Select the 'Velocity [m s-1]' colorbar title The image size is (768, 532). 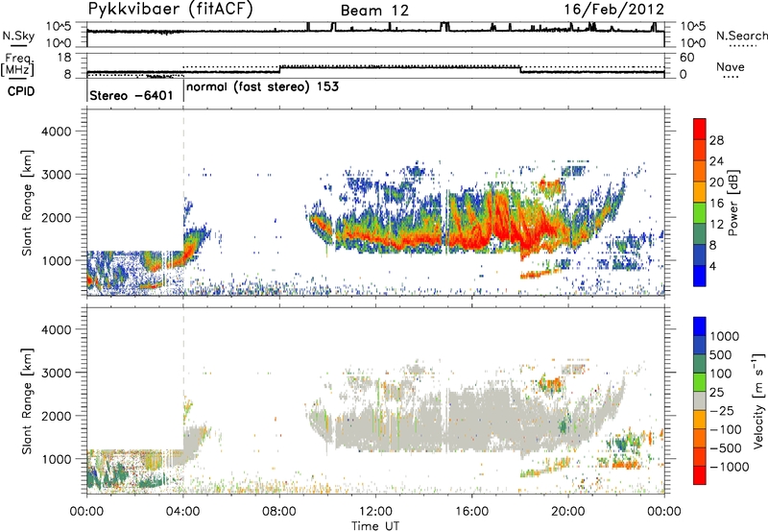click(759, 400)
